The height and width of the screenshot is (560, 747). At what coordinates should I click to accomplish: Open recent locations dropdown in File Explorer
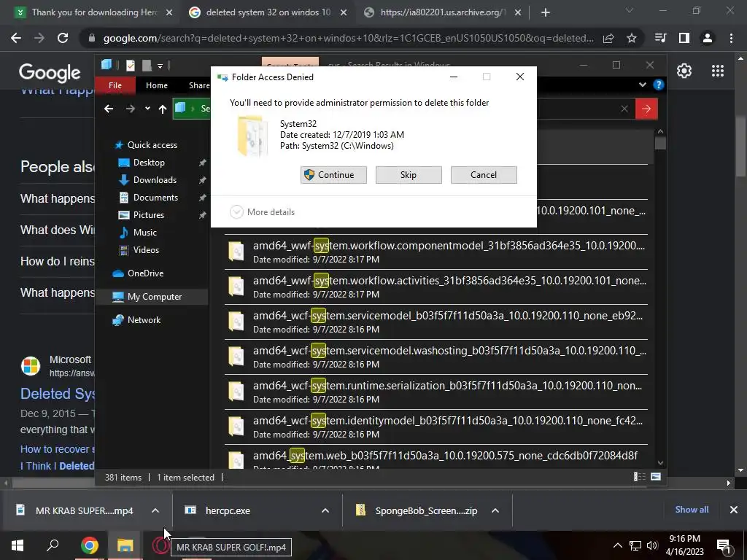(147, 109)
